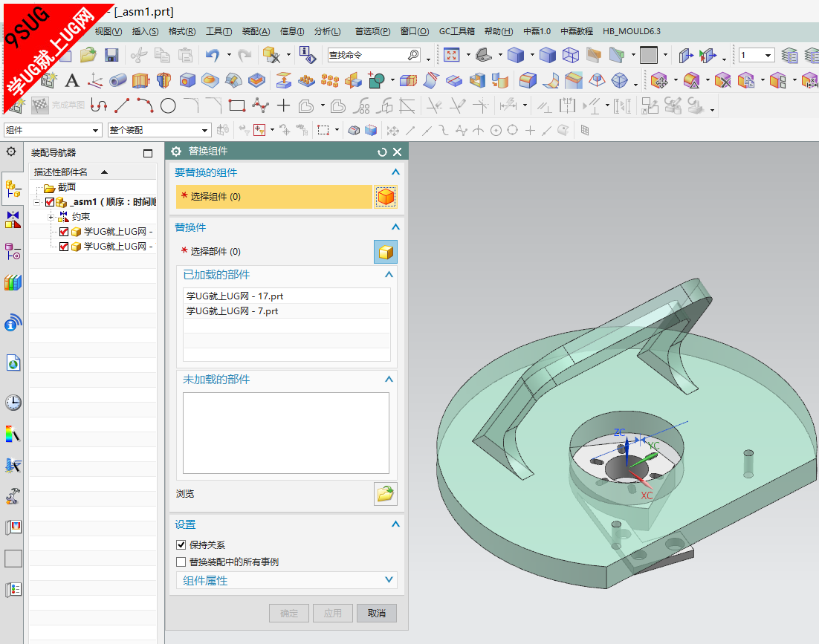Click the cube icon beside 选择组件

(x=386, y=197)
